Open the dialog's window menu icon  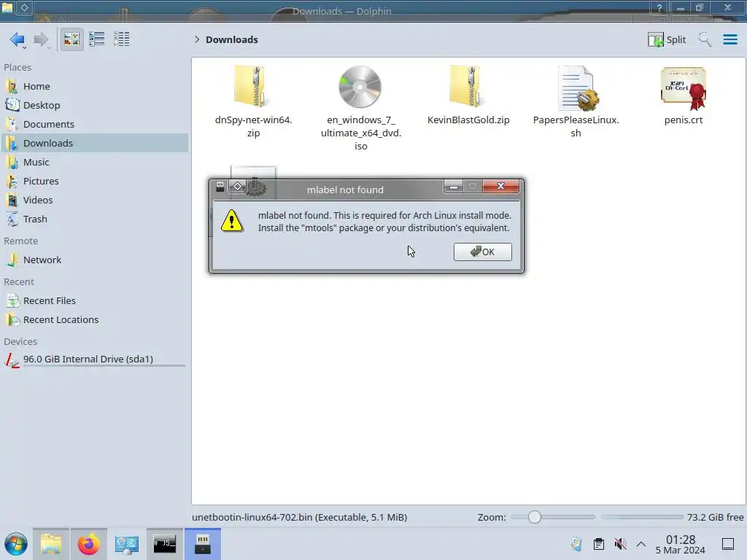[x=220, y=187]
